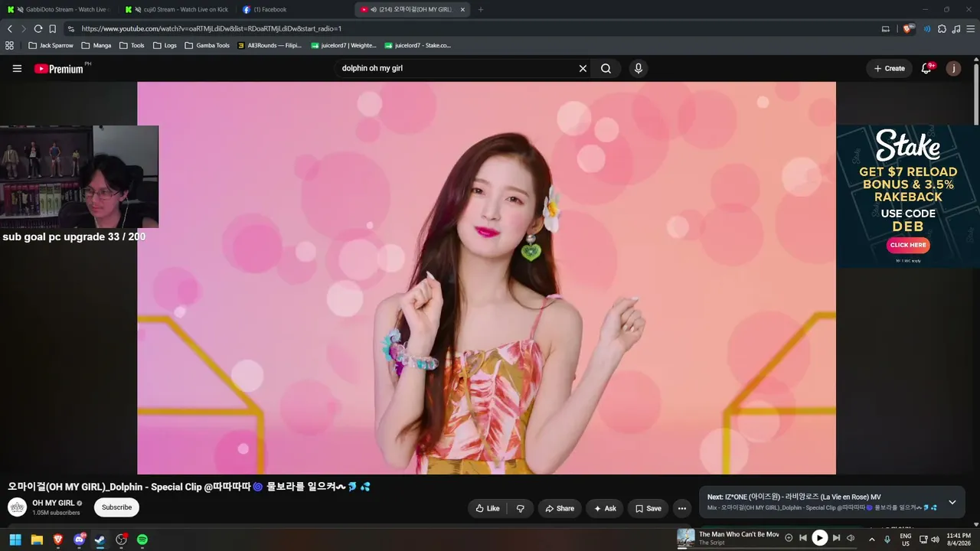Open OH MY GIRL channel avatar

(17, 507)
